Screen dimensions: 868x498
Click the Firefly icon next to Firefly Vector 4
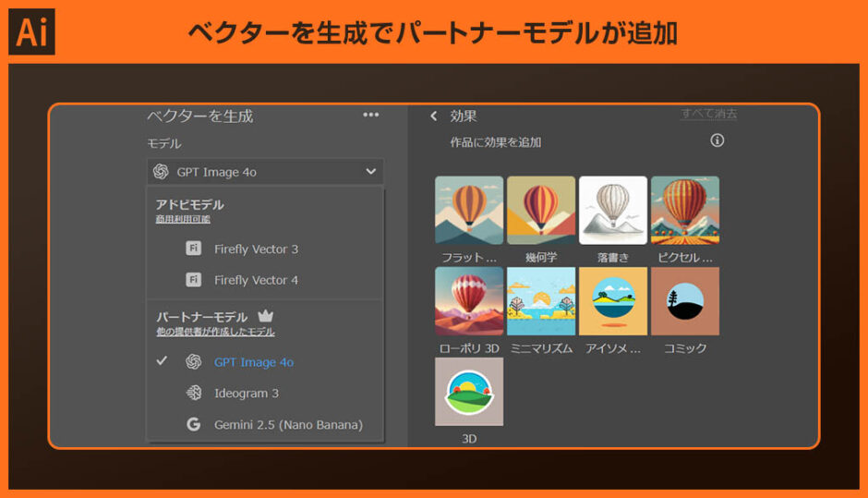194,279
